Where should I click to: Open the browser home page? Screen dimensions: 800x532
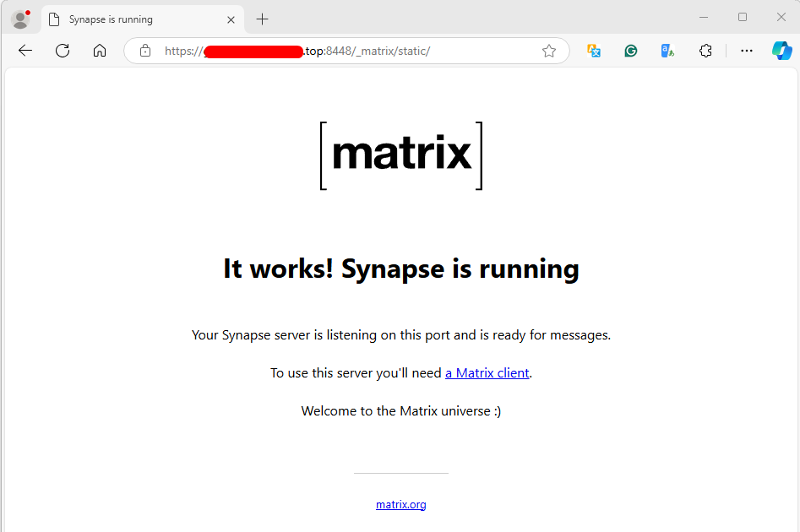tap(100, 51)
